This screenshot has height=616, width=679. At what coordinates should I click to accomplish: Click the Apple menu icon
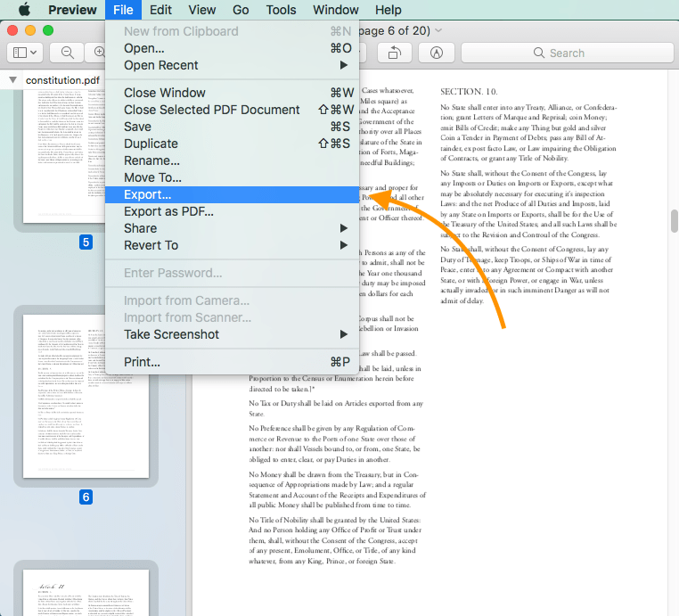pyautogui.click(x=23, y=10)
